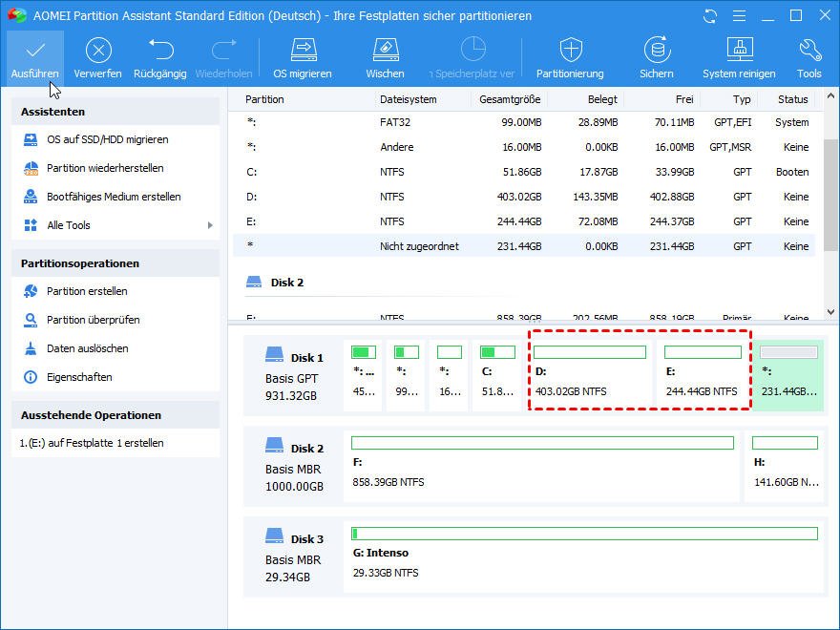
Task: Choose Partition erstellen in the sidebar
Action: coord(87,291)
